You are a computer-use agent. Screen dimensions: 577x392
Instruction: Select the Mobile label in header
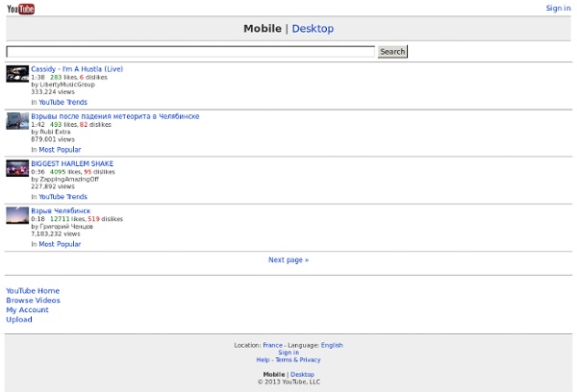(x=263, y=28)
